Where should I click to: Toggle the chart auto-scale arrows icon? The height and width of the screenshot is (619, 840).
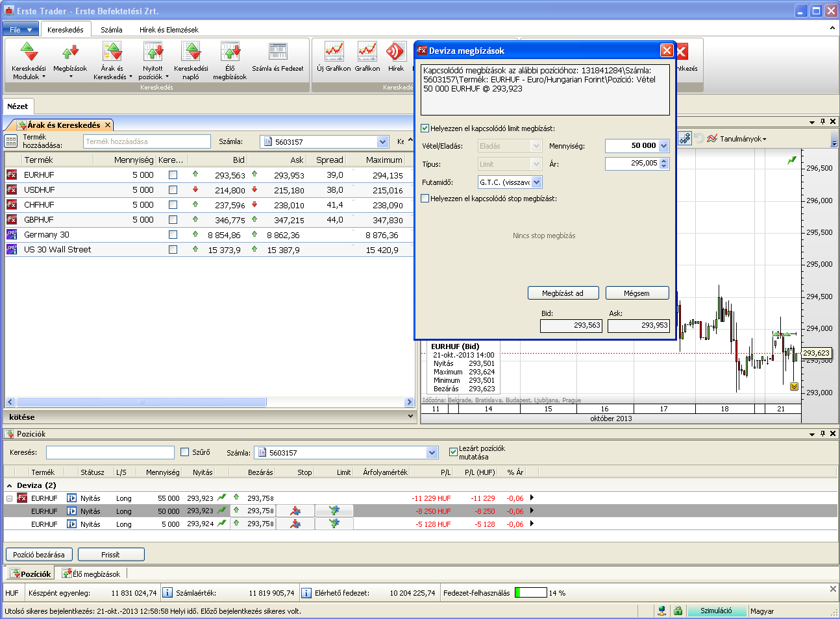click(685, 138)
